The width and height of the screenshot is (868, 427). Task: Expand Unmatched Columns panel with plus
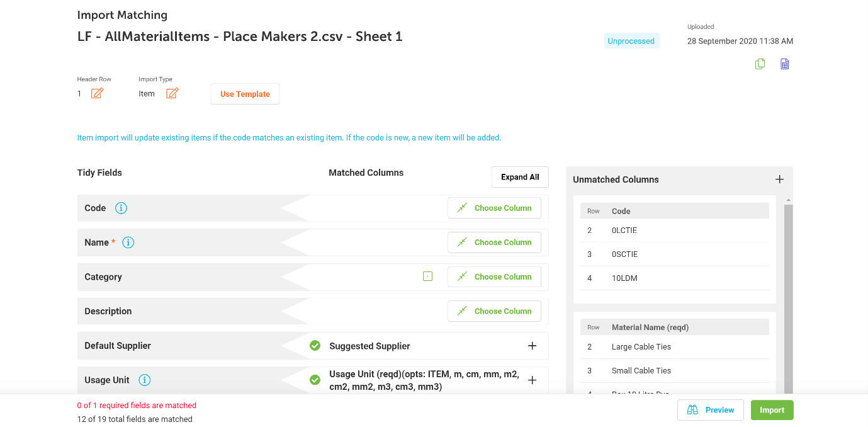(779, 179)
